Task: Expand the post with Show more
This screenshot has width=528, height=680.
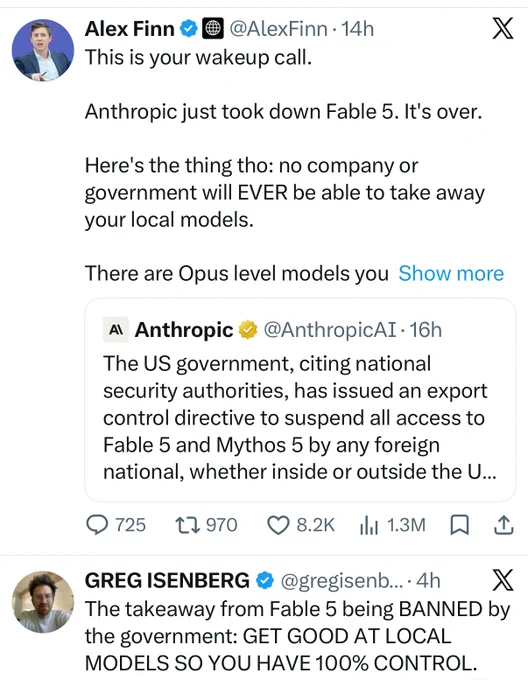Action: [x=451, y=274]
